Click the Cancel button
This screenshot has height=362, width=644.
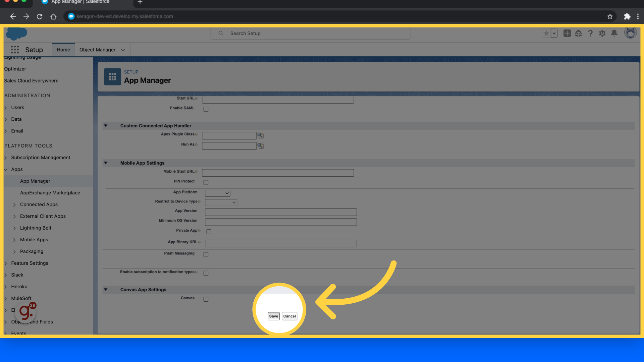click(x=289, y=316)
